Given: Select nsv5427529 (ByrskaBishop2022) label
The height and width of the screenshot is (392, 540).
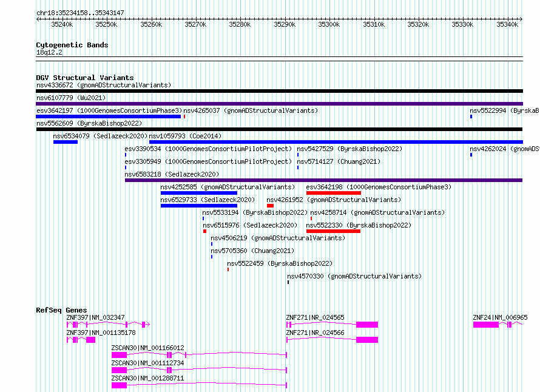Looking at the screenshot, I should click(x=349, y=149).
